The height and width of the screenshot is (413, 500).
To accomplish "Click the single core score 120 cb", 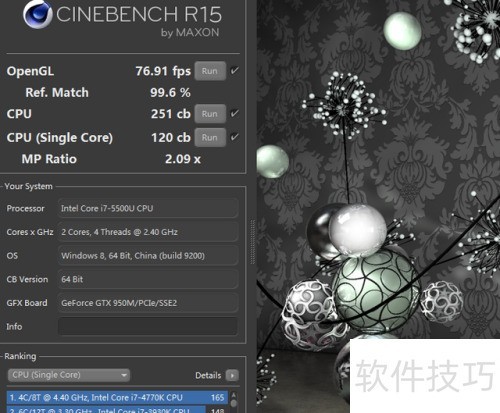I will [171, 137].
